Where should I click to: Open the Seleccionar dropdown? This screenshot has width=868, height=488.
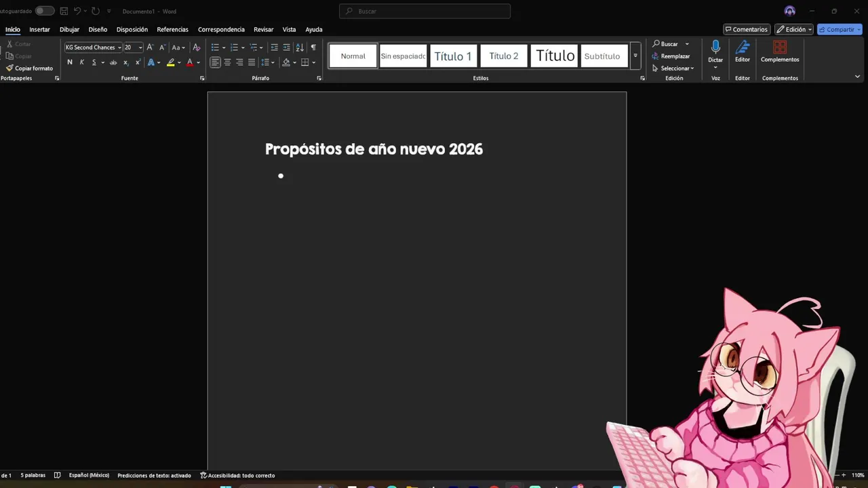click(x=673, y=68)
